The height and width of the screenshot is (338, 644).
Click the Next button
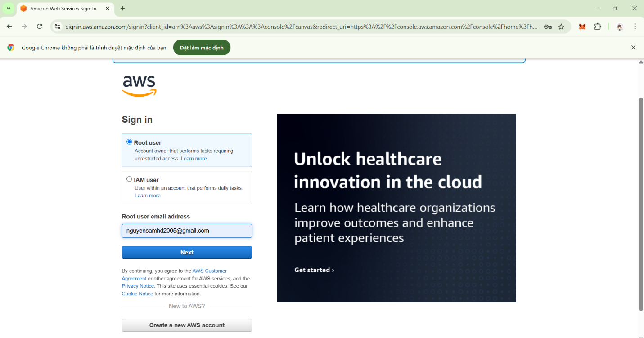tap(186, 252)
